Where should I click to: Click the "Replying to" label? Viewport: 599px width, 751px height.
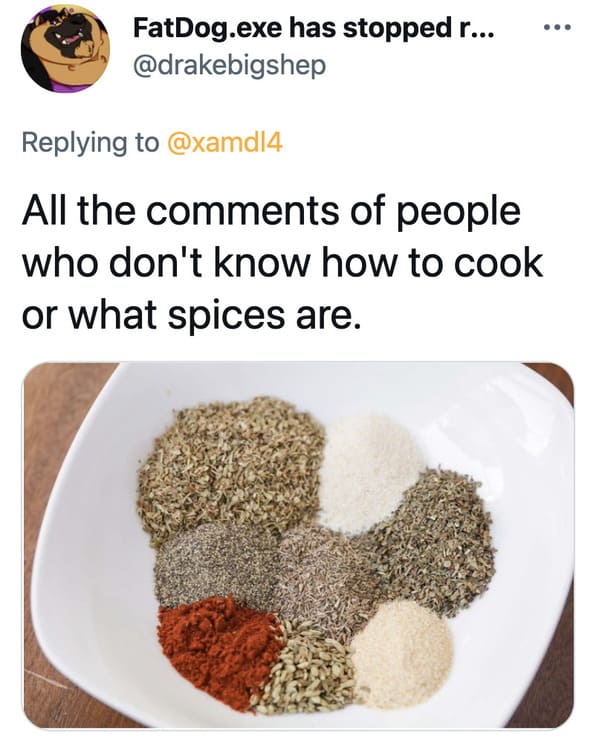90,143
